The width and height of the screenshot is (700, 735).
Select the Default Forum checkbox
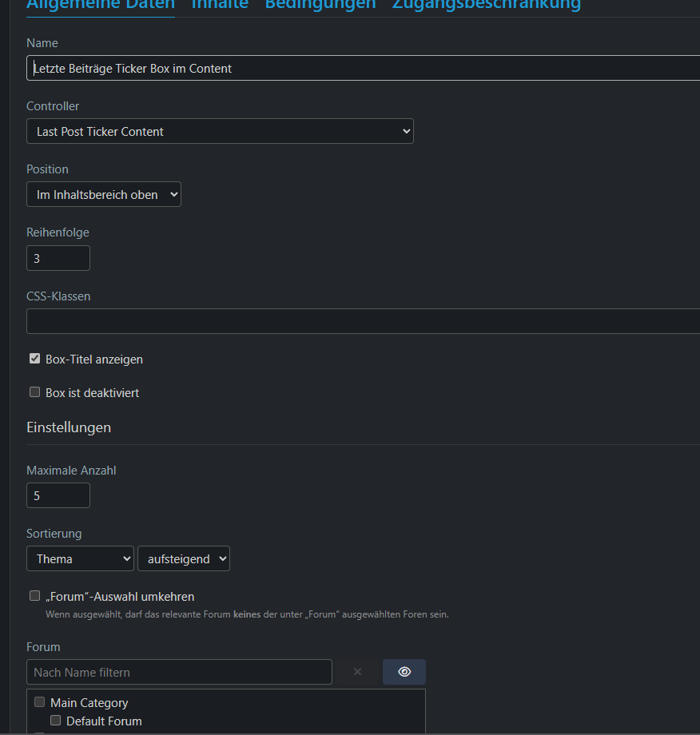click(x=56, y=721)
